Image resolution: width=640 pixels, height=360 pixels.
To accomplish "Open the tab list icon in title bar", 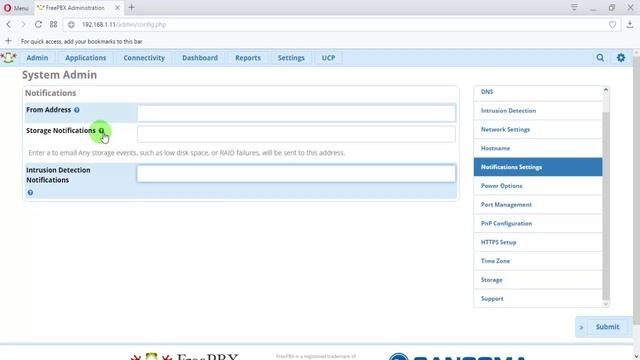I will pyautogui.click(x=574, y=7).
